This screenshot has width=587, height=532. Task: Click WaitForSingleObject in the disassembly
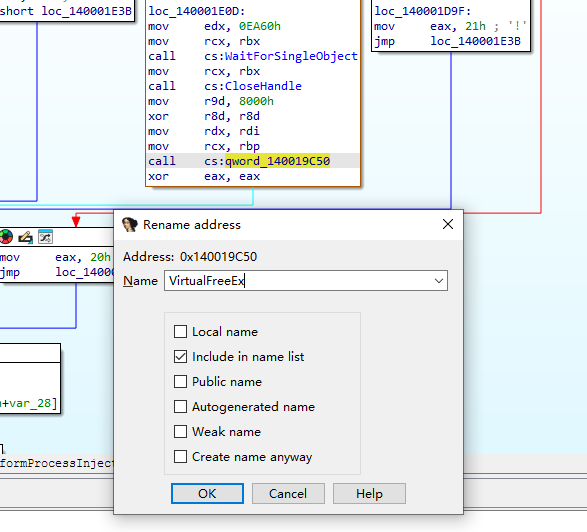click(x=291, y=56)
